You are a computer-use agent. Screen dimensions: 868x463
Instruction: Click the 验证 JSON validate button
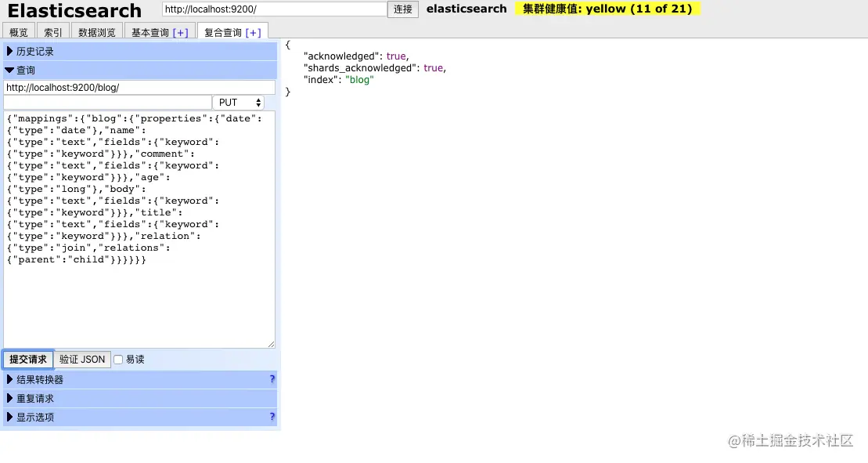click(82, 360)
